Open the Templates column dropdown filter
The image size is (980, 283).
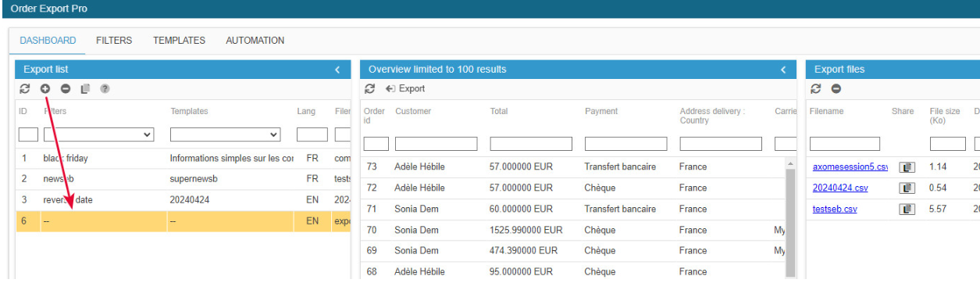click(226, 134)
